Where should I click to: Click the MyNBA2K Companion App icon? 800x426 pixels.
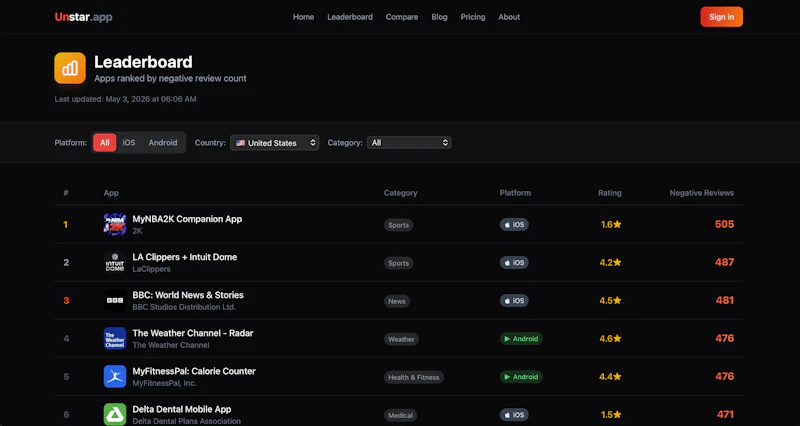pos(115,224)
